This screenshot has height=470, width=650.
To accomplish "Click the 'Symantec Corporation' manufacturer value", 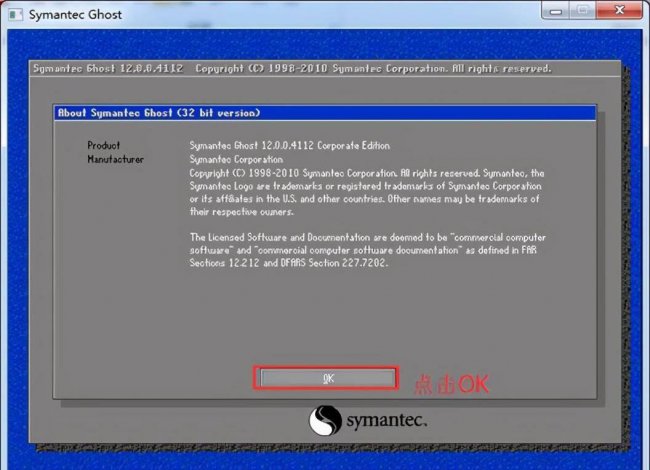I will coord(236,159).
